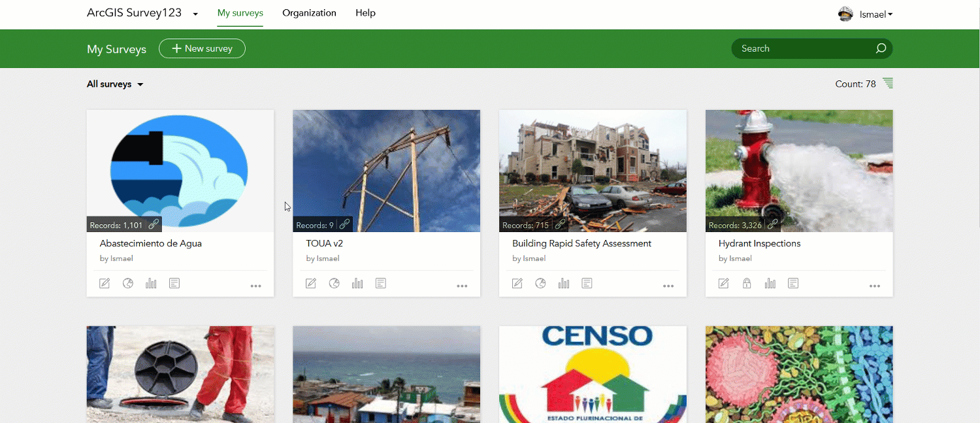Open share settings globe for TOUA v2
Image resolution: width=980 pixels, height=423 pixels.
(x=335, y=283)
